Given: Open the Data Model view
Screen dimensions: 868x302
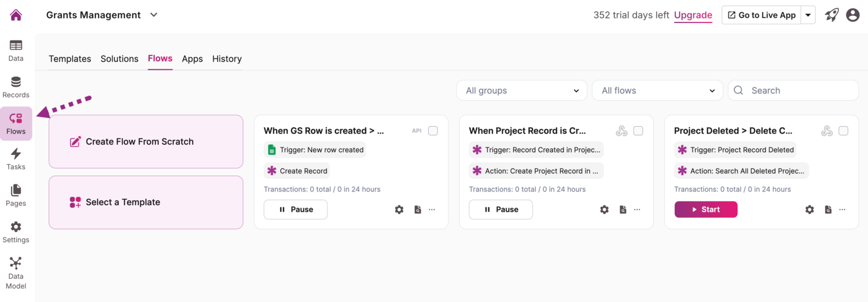Looking at the screenshot, I should coord(16,273).
